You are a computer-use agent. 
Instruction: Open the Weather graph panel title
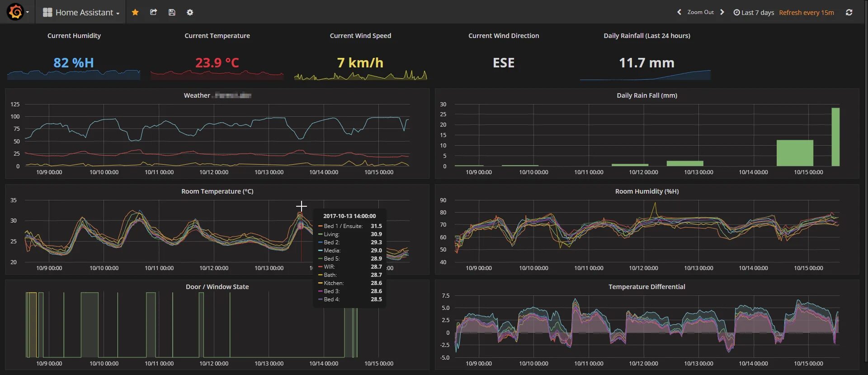click(x=217, y=95)
